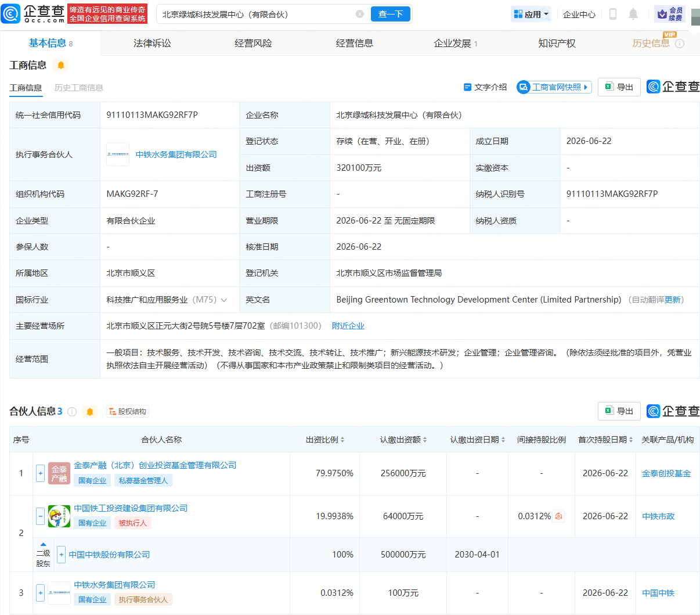Sort by 认缴出资日期 column arrows
700x615 pixels.
point(503,440)
